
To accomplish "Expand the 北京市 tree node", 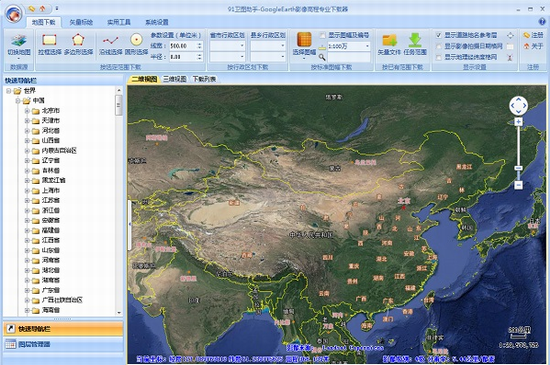I will click(x=27, y=111).
